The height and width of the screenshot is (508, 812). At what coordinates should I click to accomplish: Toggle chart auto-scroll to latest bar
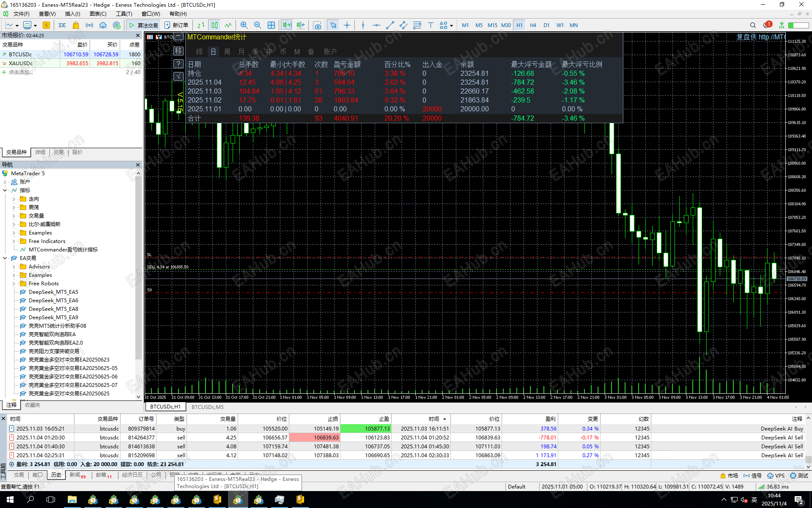click(x=287, y=25)
